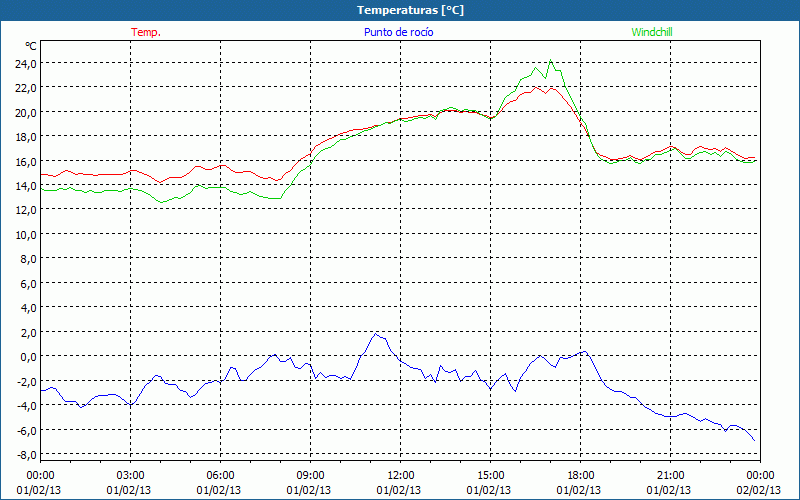Click the 10,0 y-axis value
Screen dimensions: 800x500
[26, 235]
